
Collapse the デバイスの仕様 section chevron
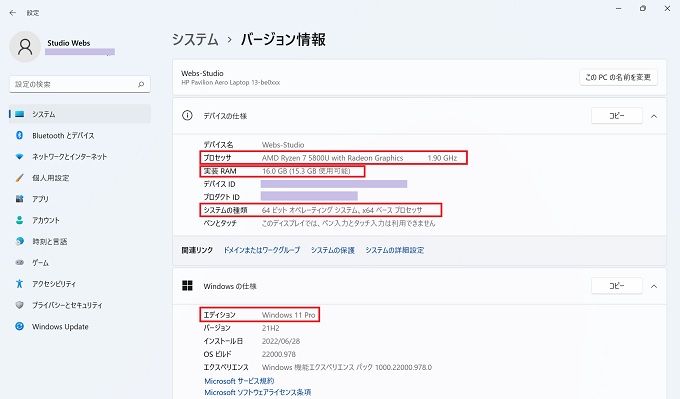pyautogui.click(x=654, y=116)
